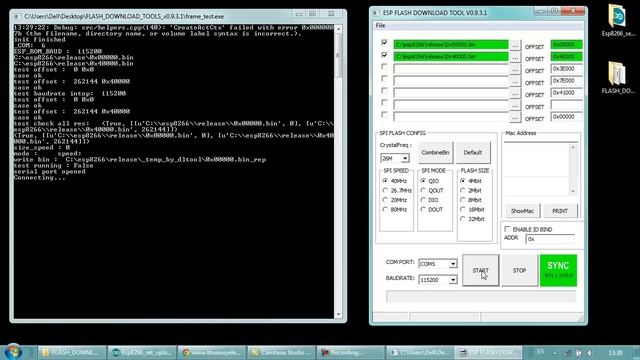Click the 0x40000 offset field

point(566,56)
